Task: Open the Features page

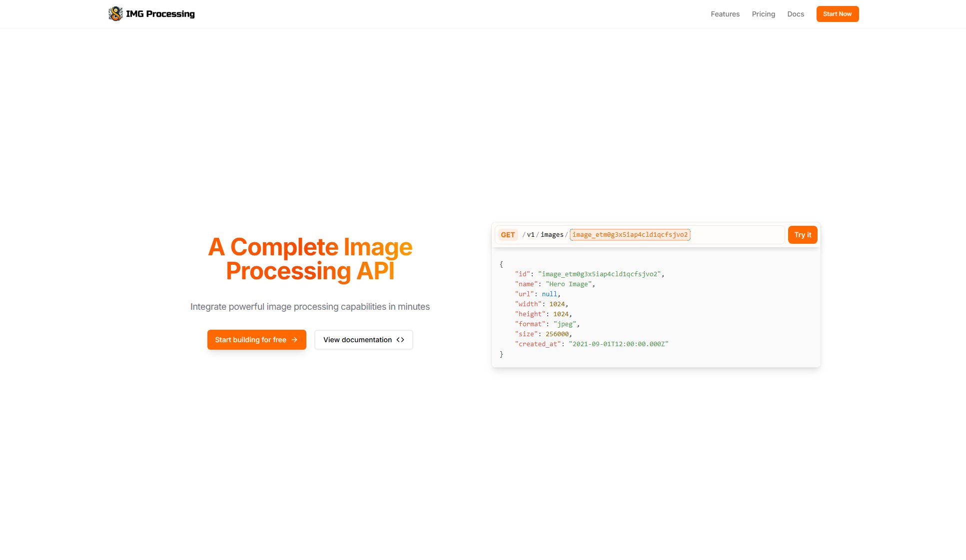Action: click(725, 14)
